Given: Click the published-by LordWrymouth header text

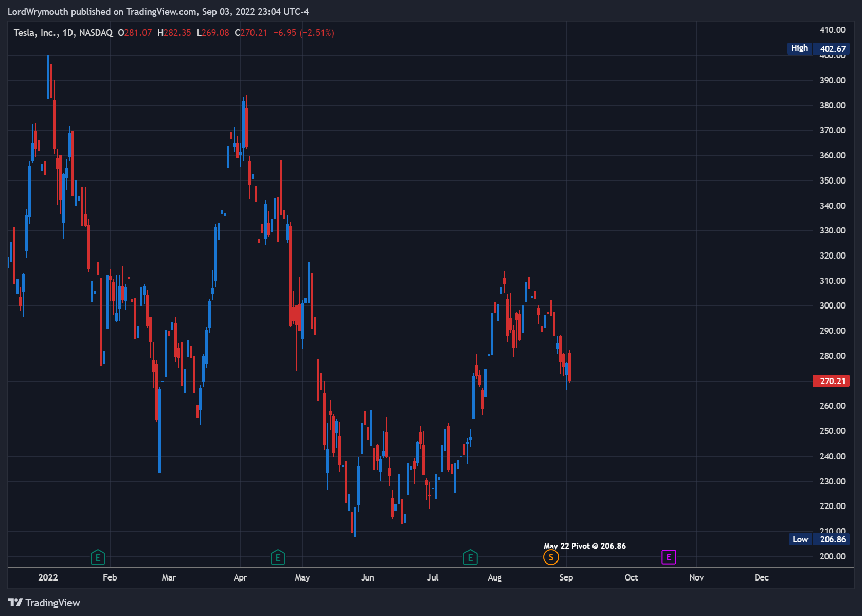Looking at the screenshot, I should [158, 12].
